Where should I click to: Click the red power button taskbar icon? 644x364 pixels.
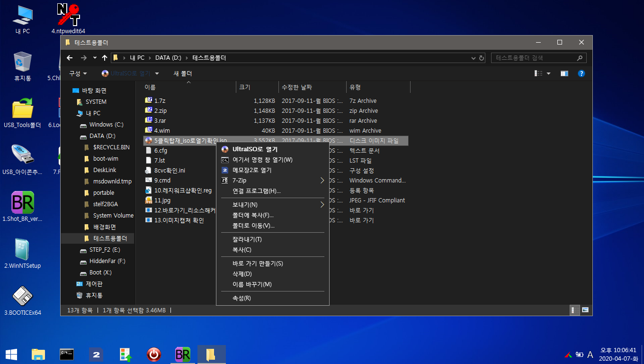pos(153,354)
